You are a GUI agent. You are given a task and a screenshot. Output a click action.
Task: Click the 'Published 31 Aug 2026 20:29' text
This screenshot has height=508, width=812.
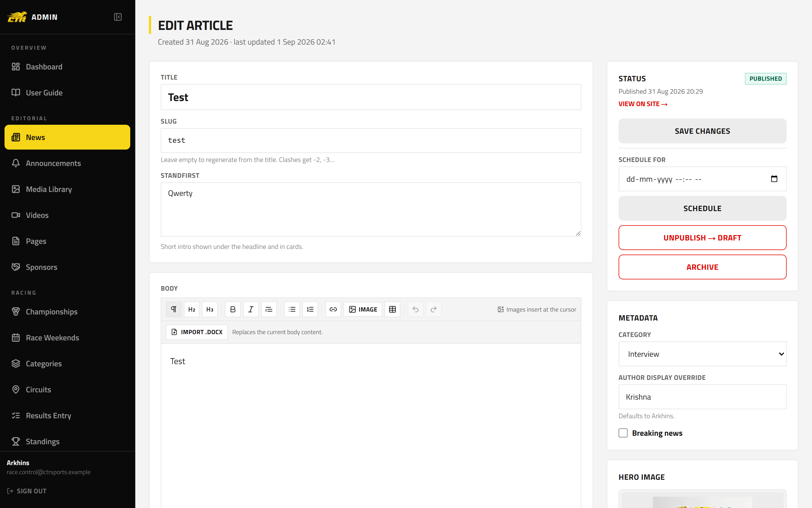(660, 91)
